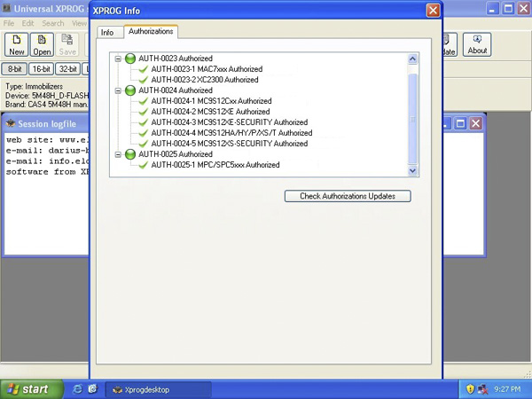Select the 8-bit view mode button
The width and height of the screenshot is (532, 399).
(15, 69)
